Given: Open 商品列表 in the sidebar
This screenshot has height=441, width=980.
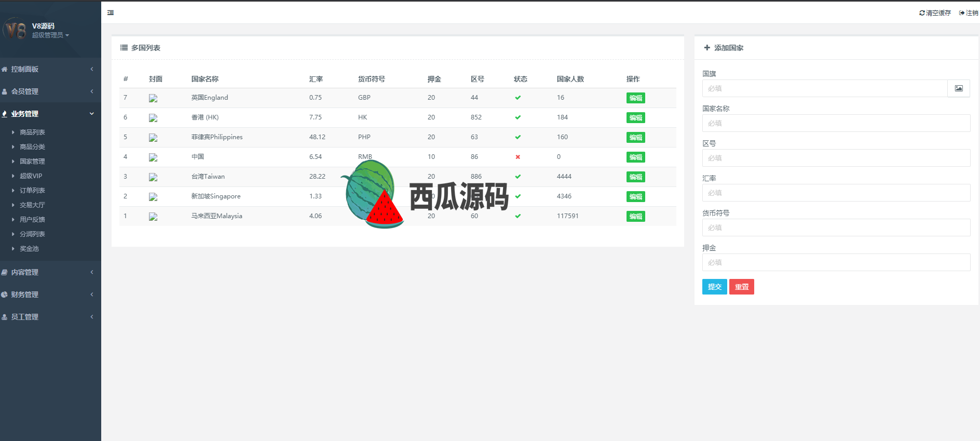Looking at the screenshot, I should 32,132.
